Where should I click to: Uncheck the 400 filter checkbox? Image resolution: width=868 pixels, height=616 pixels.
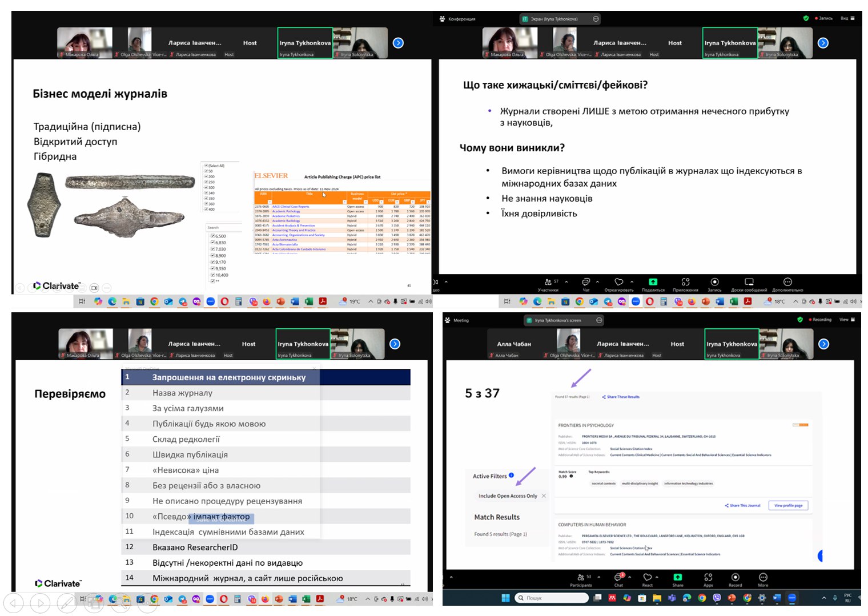click(x=206, y=209)
